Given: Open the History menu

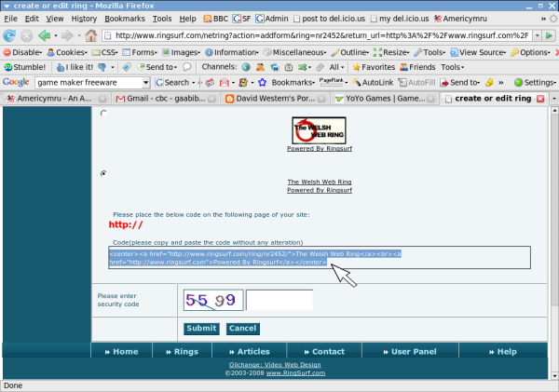Looking at the screenshot, I should 84,19.
